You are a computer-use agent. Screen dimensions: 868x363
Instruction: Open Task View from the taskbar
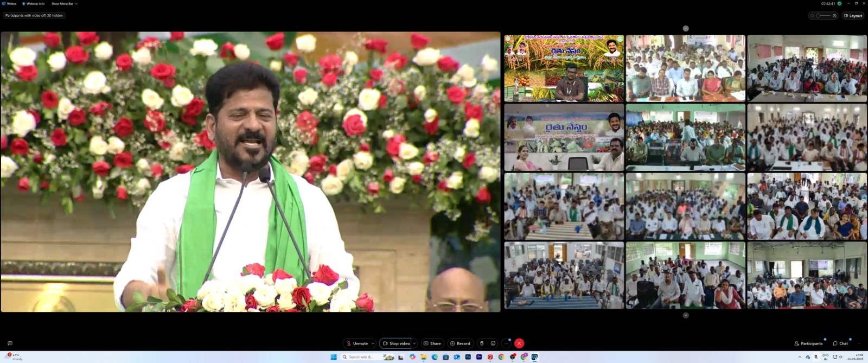click(401, 357)
